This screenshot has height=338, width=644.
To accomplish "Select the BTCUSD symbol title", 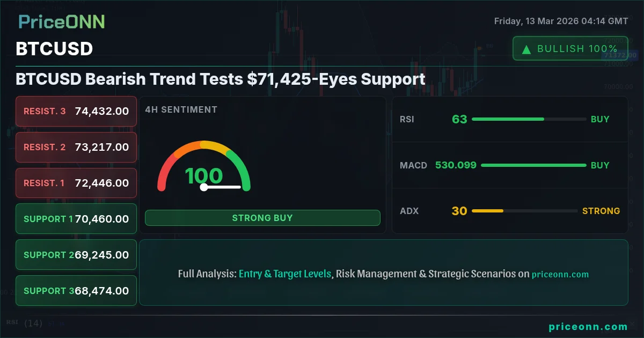I will pyautogui.click(x=54, y=49).
